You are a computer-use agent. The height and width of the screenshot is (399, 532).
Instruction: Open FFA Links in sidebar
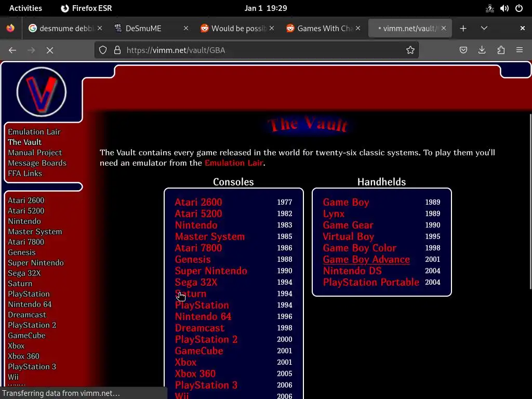coord(25,174)
